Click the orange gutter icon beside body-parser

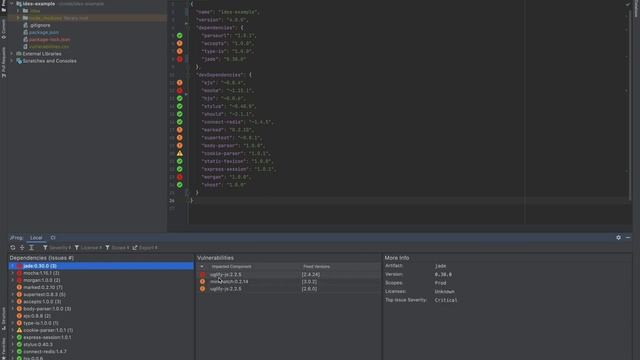coord(180,145)
